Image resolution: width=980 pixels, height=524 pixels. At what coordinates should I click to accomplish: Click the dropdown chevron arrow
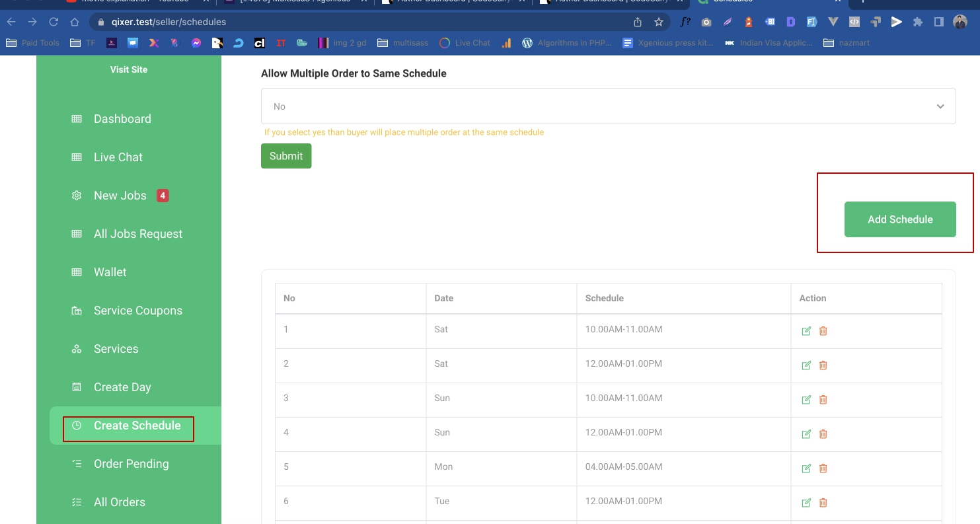pos(940,106)
